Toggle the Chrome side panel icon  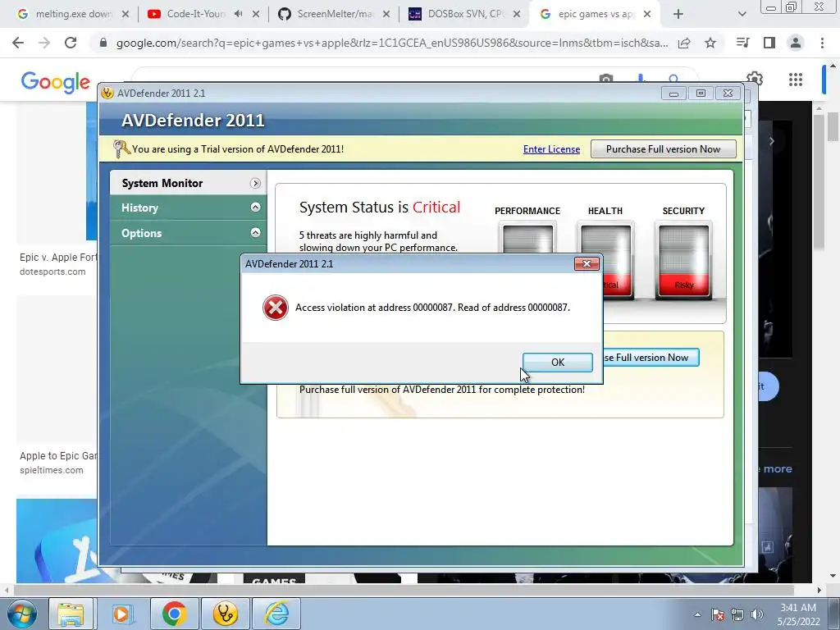click(x=769, y=43)
